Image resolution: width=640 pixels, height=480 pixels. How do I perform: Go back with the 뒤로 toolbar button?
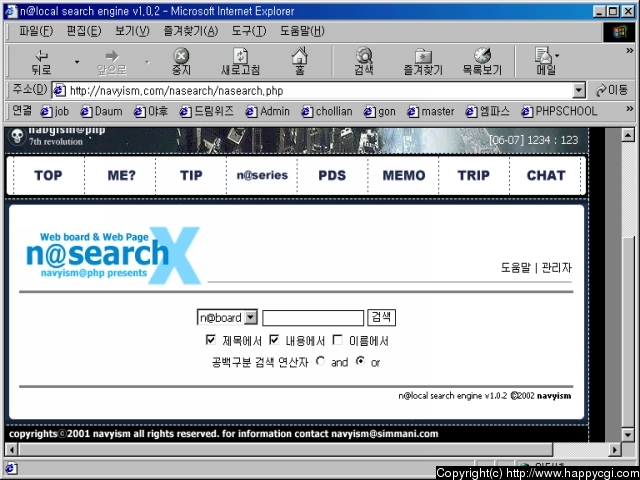pos(42,62)
